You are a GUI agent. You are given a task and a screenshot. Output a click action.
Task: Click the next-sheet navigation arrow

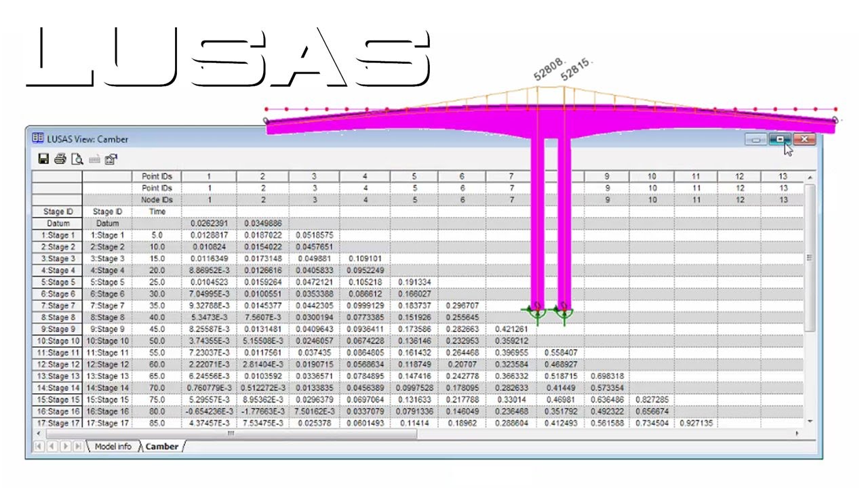(x=66, y=446)
